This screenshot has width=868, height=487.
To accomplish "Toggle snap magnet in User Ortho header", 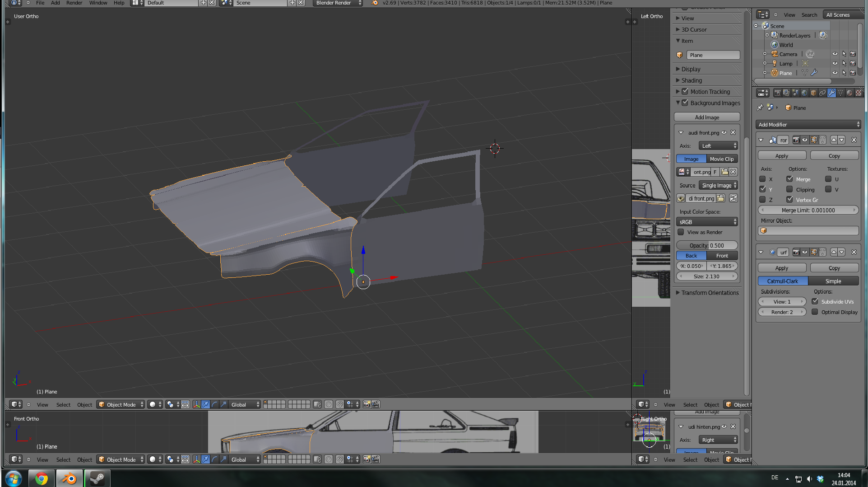I will [x=339, y=404].
